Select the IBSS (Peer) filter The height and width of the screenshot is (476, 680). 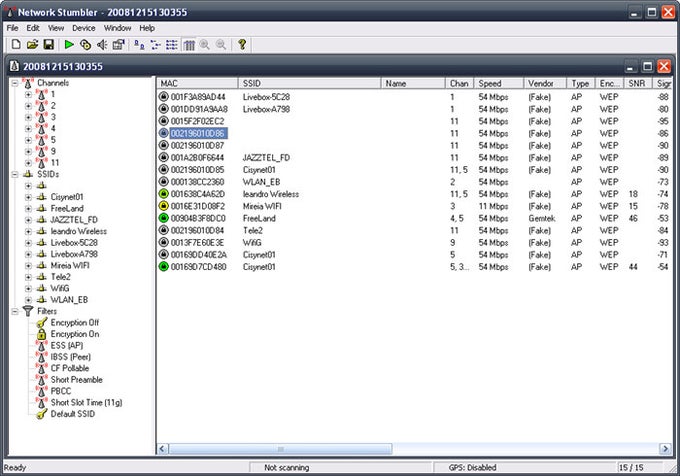click(71, 357)
